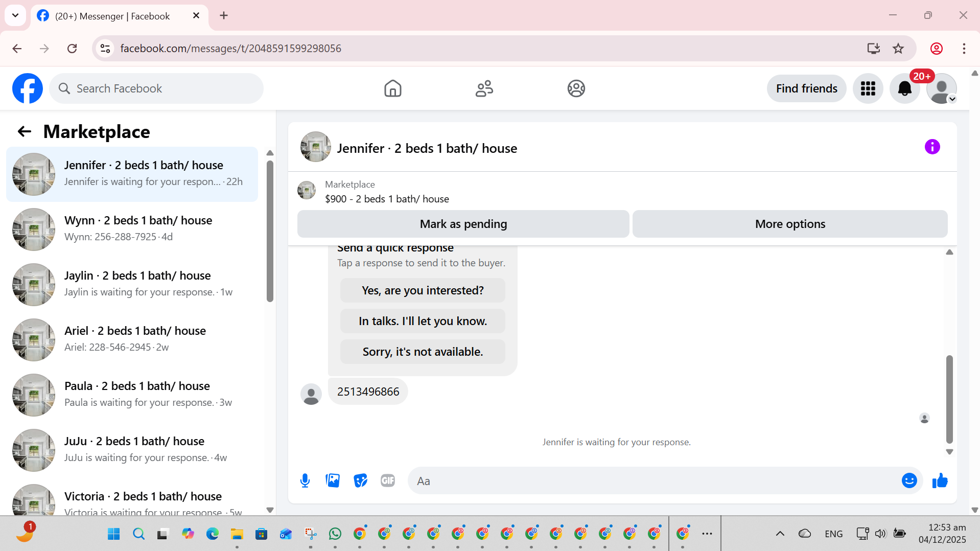The width and height of the screenshot is (980, 551).
Task: Click the chat header Jennifer listing thumbnail
Action: coord(315,147)
